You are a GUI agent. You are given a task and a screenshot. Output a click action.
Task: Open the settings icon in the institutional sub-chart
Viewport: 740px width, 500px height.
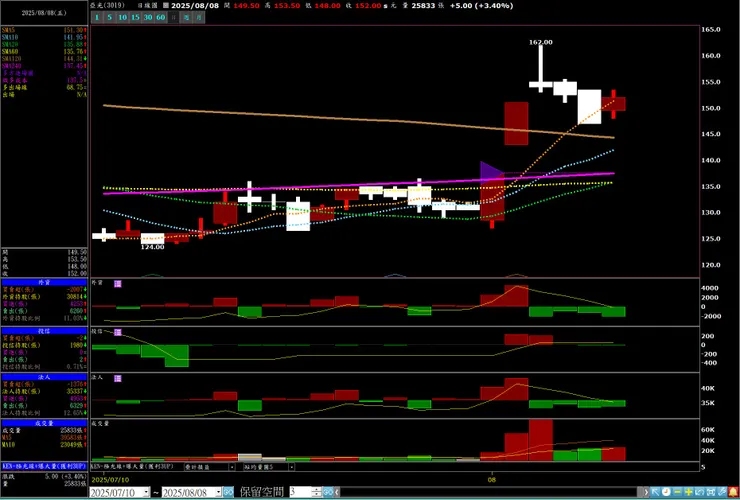pos(118,379)
